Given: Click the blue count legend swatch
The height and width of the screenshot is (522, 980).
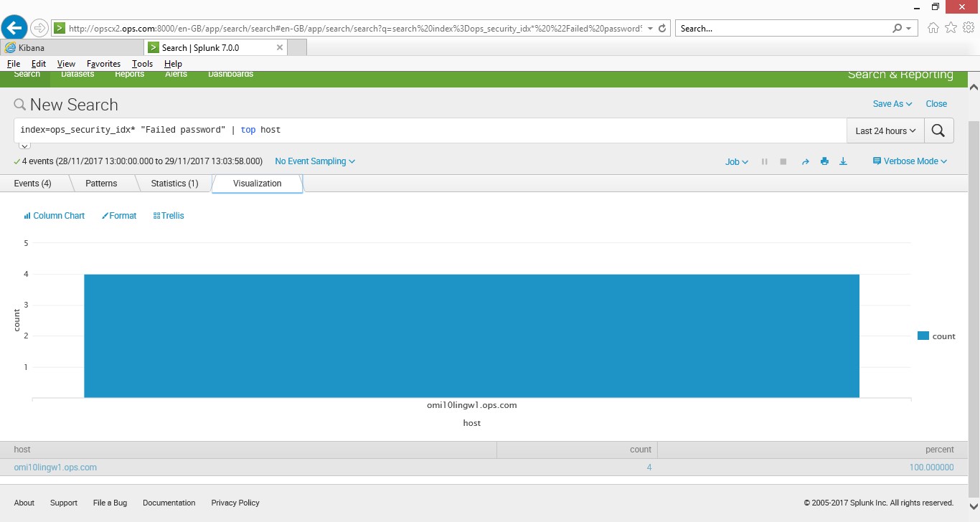Looking at the screenshot, I should tap(924, 336).
